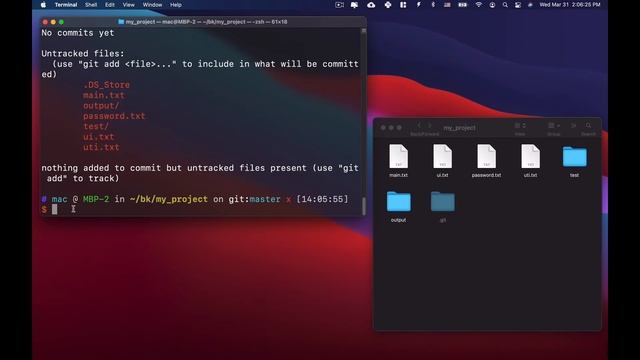Click the red close button of Terminal
This screenshot has height=360, width=640.
(45, 22)
